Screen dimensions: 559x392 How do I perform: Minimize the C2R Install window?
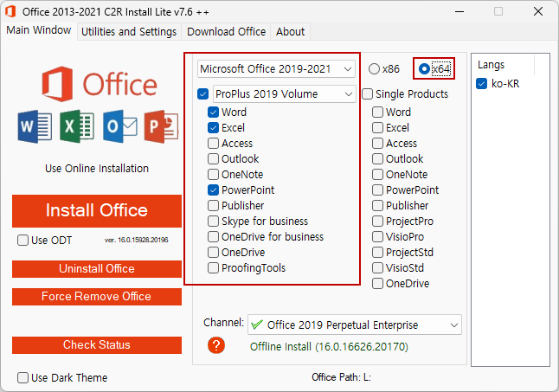pyautogui.click(x=459, y=12)
